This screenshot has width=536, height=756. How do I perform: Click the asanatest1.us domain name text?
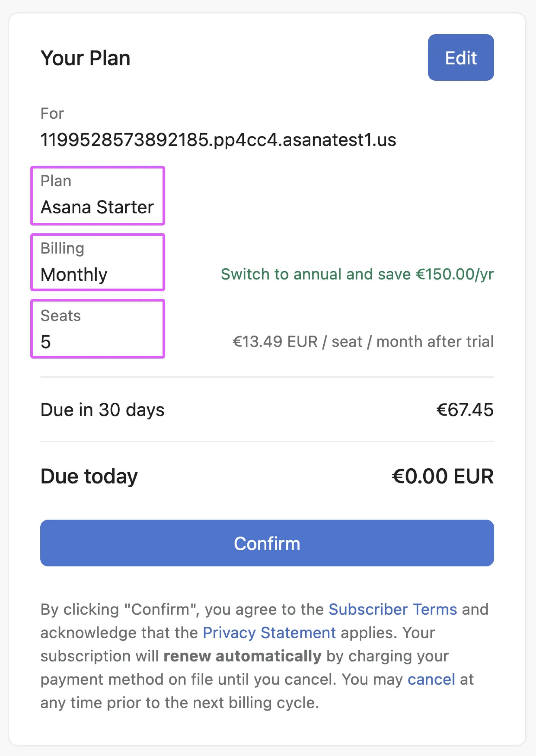click(x=218, y=139)
